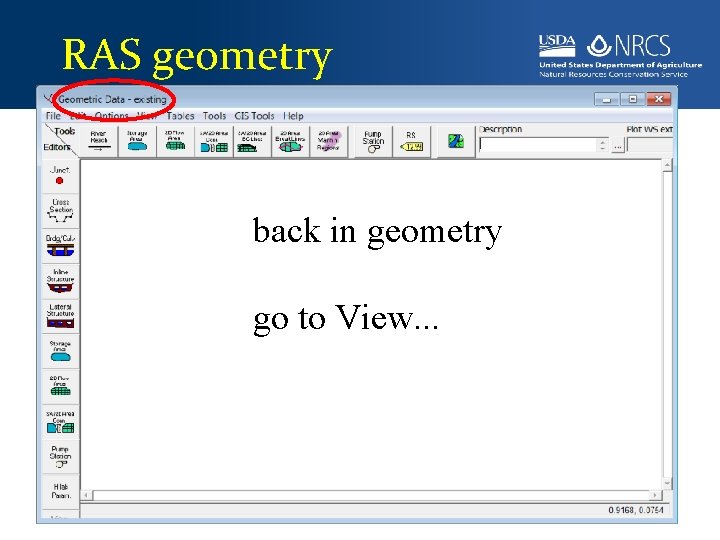Open the SA/2D Area Conn editor in sidebar
Screen dimensions: 720x540
pos(60,422)
